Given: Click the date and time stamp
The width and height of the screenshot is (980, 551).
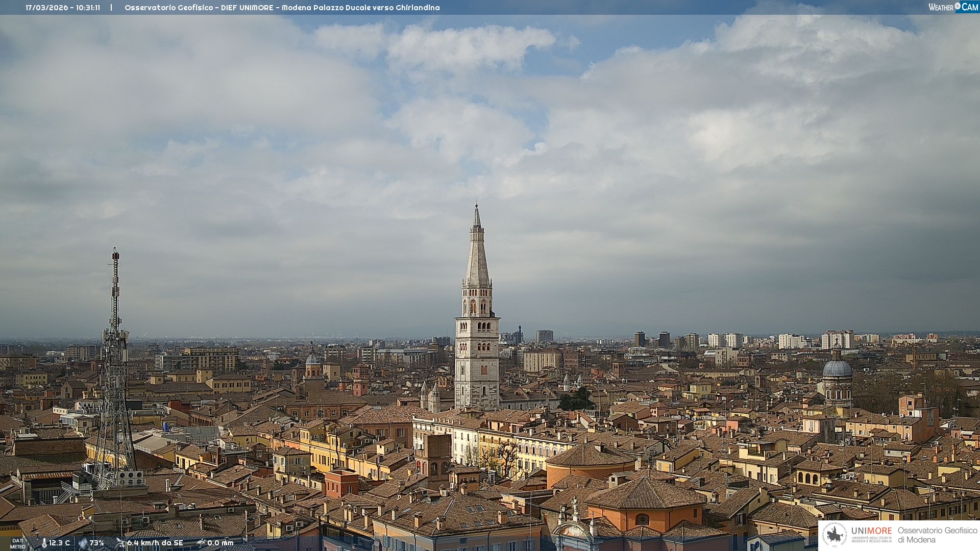Looking at the screenshot, I should pyautogui.click(x=63, y=8).
